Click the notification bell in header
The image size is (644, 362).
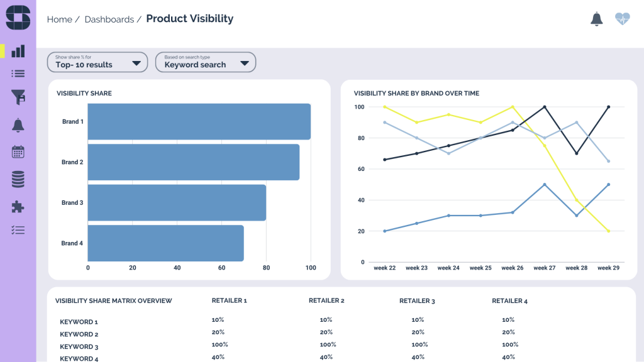tap(596, 19)
